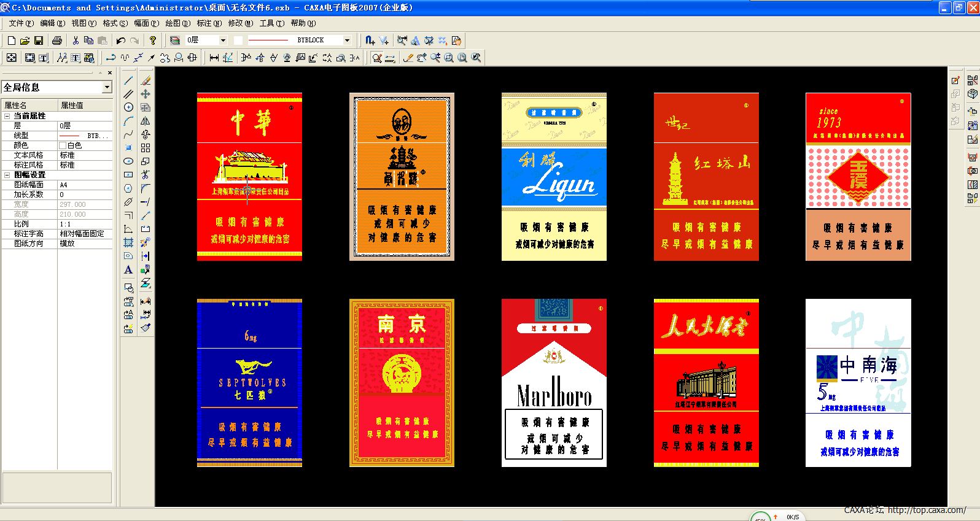Open the 绘图 menu
This screenshot has width=980, height=521.
pos(177,23)
